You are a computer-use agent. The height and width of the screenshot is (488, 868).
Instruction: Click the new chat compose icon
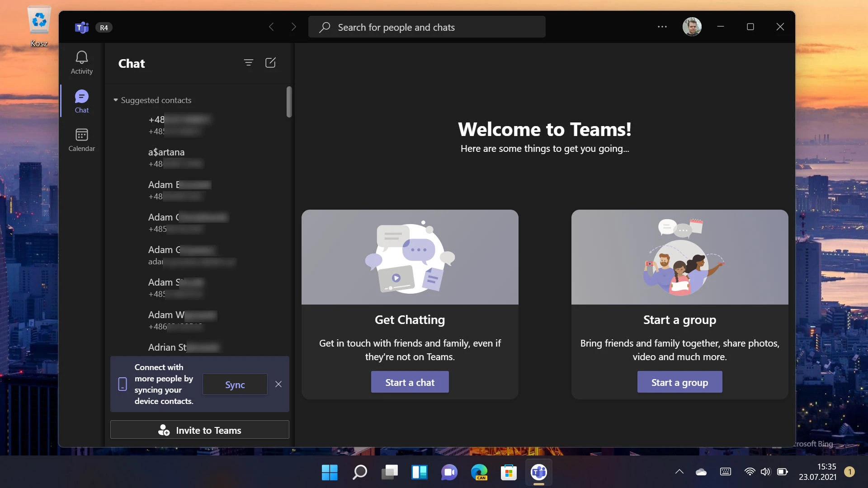pyautogui.click(x=270, y=63)
